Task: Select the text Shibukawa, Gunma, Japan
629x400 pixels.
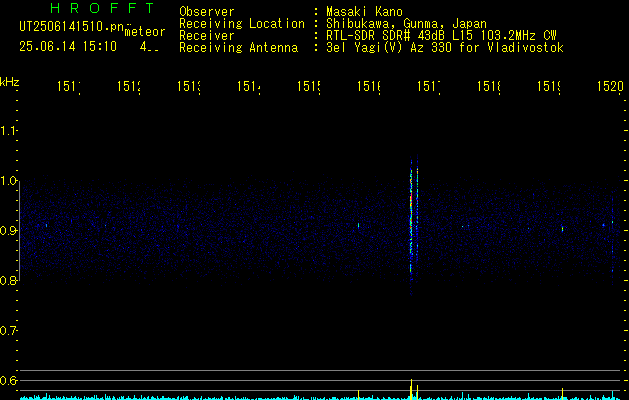Action: coord(406,24)
